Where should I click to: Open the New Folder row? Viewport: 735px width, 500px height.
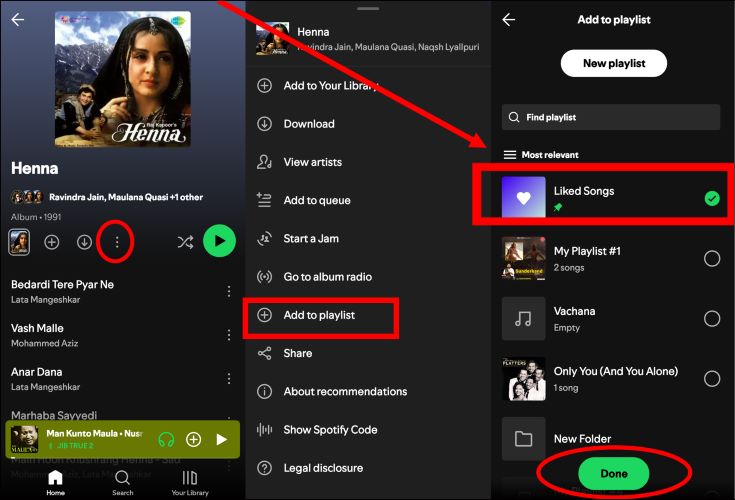611,439
